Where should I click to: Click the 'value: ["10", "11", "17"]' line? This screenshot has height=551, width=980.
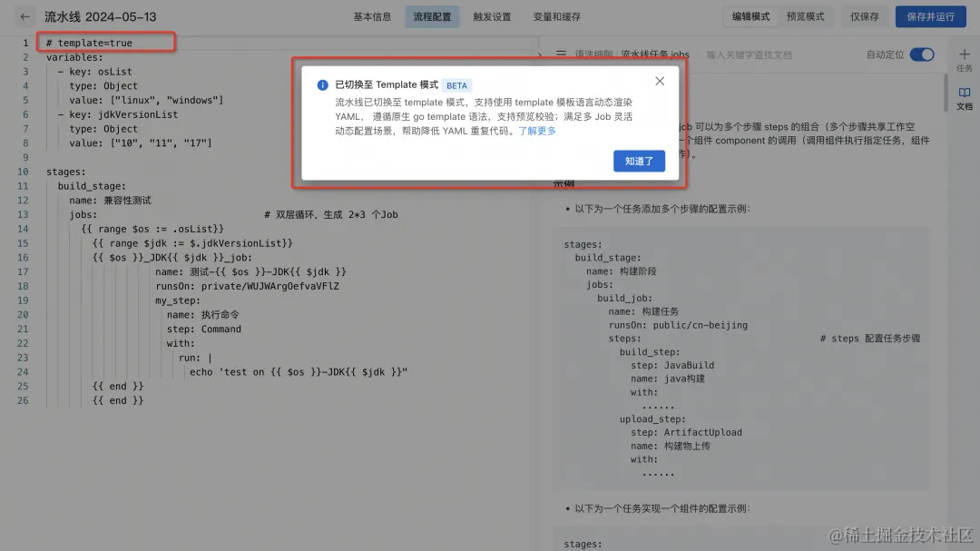[141, 143]
